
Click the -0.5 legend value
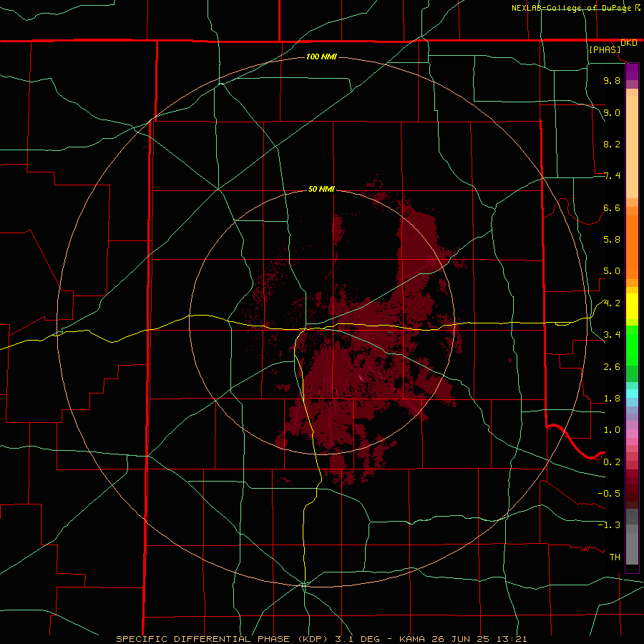tap(609, 494)
